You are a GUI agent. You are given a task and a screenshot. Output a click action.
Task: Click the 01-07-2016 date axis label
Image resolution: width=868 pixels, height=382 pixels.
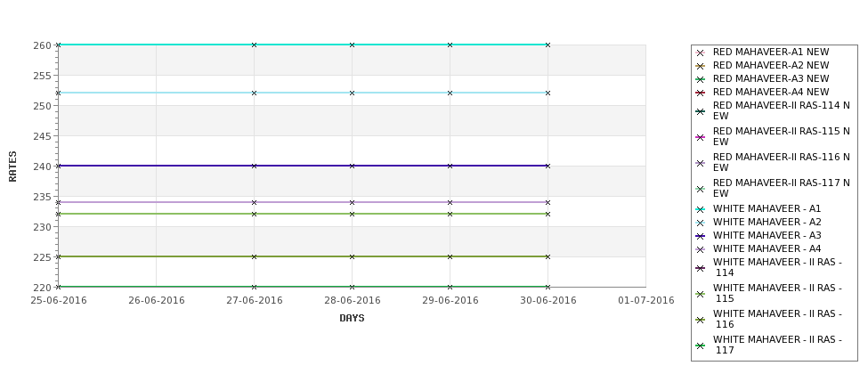(x=646, y=301)
